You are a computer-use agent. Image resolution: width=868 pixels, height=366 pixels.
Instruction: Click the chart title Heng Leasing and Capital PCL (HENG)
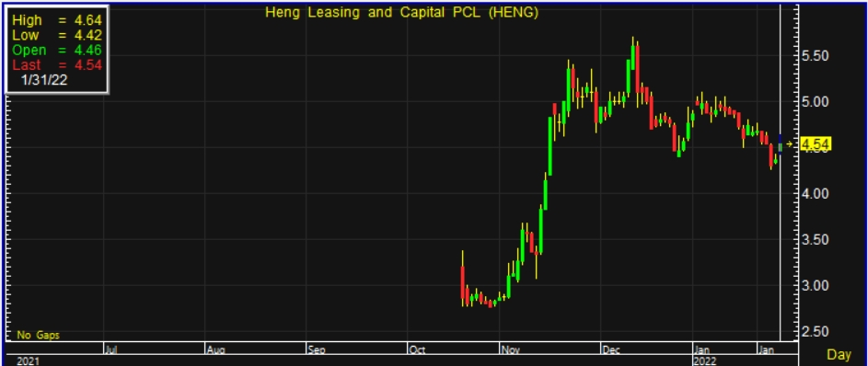402,13
